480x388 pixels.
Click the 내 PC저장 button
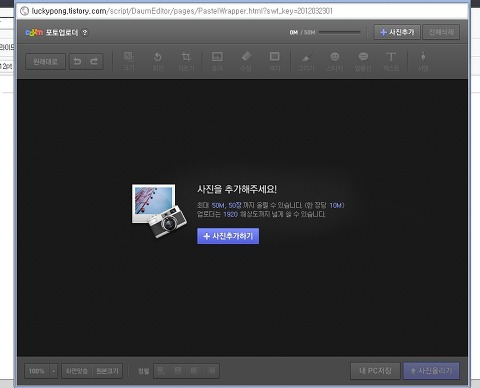point(375,371)
